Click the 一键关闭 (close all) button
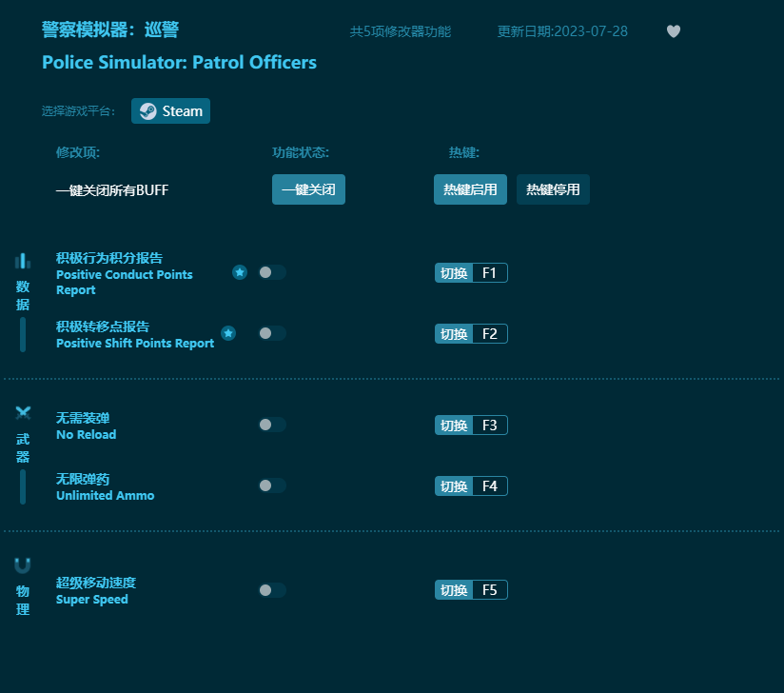The height and width of the screenshot is (693, 784). tap(308, 189)
